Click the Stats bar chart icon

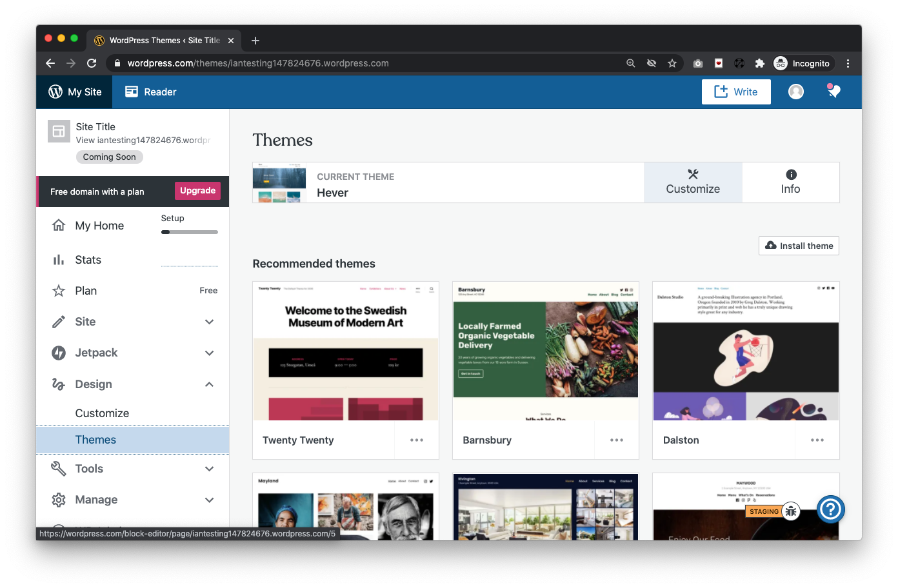tap(59, 259)
